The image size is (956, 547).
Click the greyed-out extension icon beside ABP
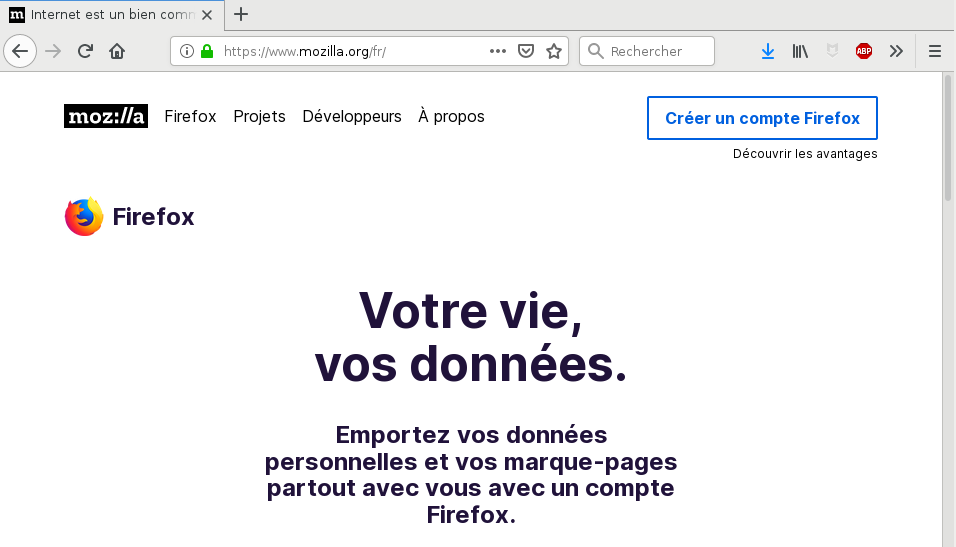[832, 51]
